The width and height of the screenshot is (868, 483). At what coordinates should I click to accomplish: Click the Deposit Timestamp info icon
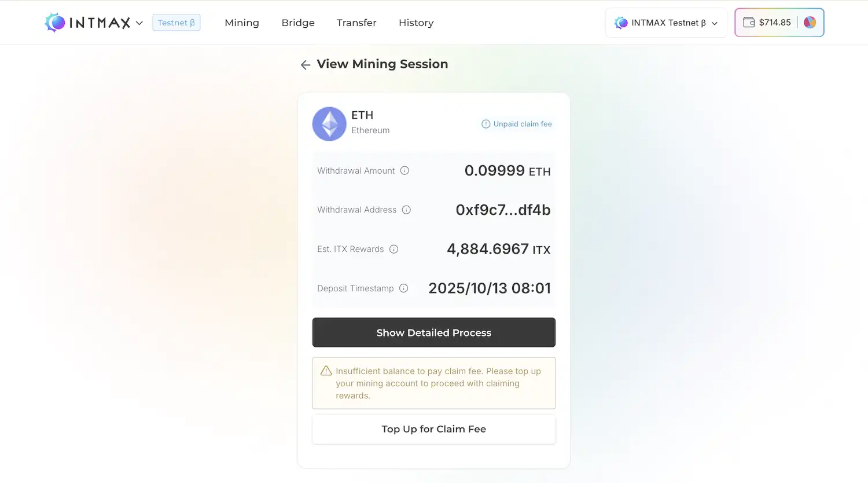tap(403, 288)
